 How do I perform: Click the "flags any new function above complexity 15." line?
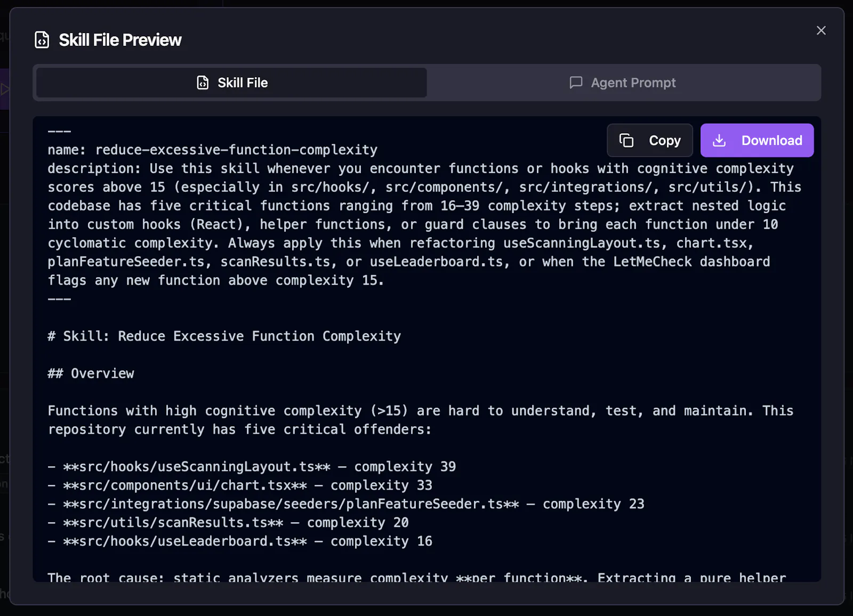[216, 280]
